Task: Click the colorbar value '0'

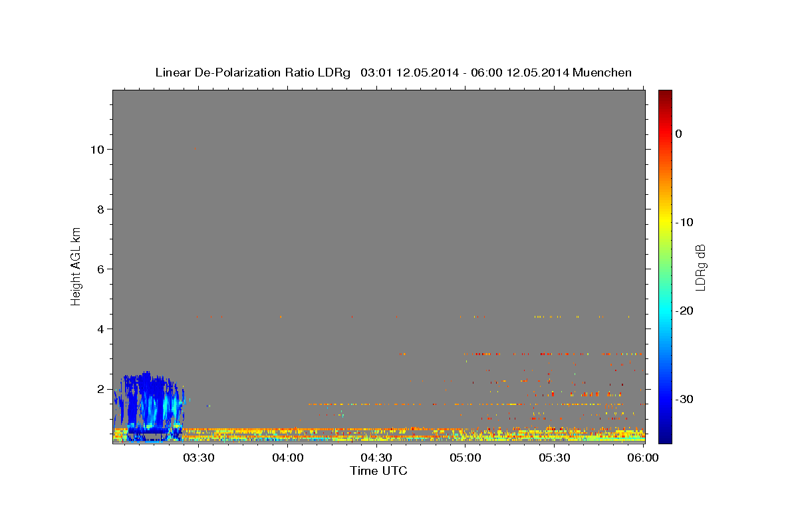Action: pyautogui.click(x=679, y=134)
